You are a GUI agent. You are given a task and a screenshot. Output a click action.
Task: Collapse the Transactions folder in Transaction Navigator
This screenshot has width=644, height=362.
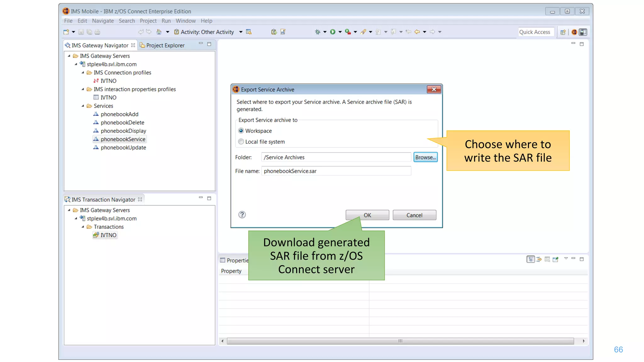point(83,227)
